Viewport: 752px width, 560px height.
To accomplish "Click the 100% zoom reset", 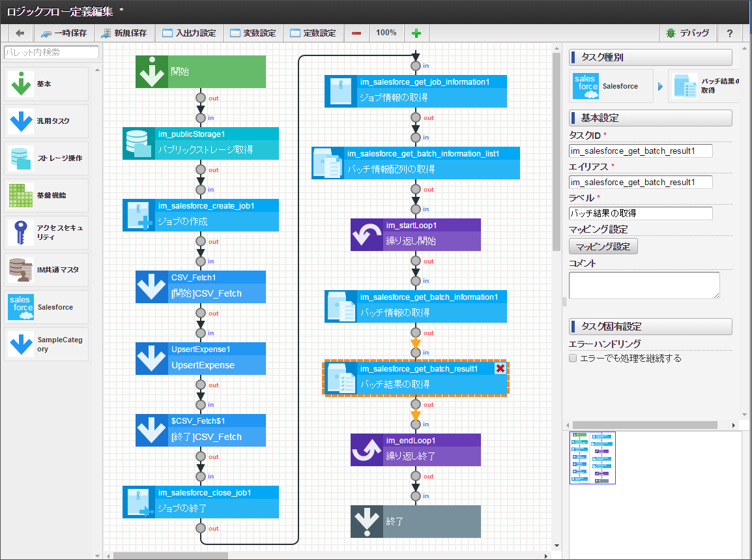I will tap(386, 33).
